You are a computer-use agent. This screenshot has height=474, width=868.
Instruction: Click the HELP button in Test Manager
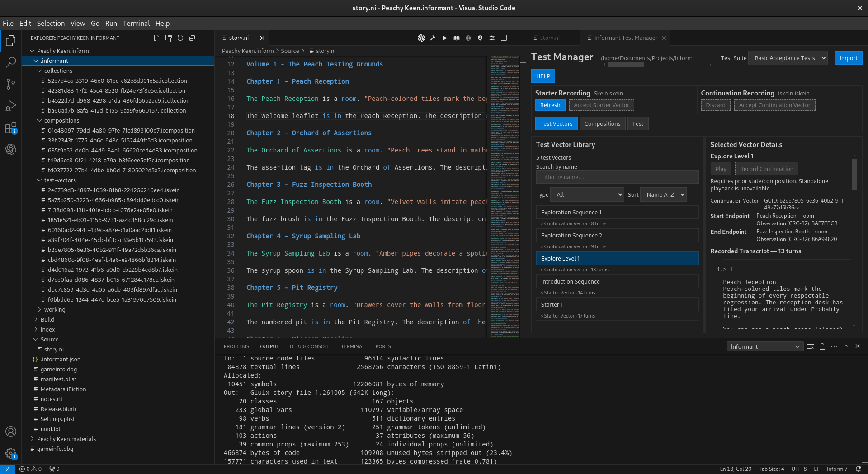[543, 76]
